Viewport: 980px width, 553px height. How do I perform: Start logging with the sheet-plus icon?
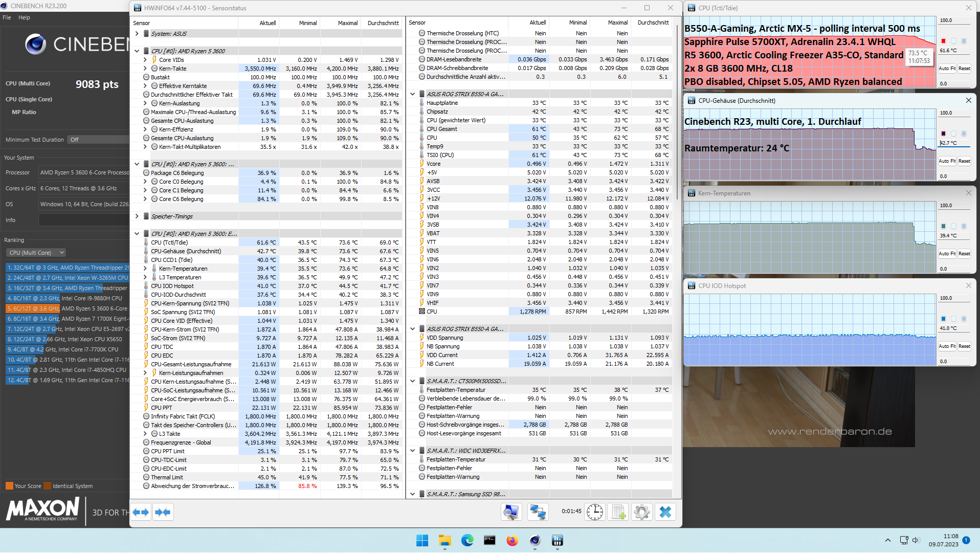(618, 512)
